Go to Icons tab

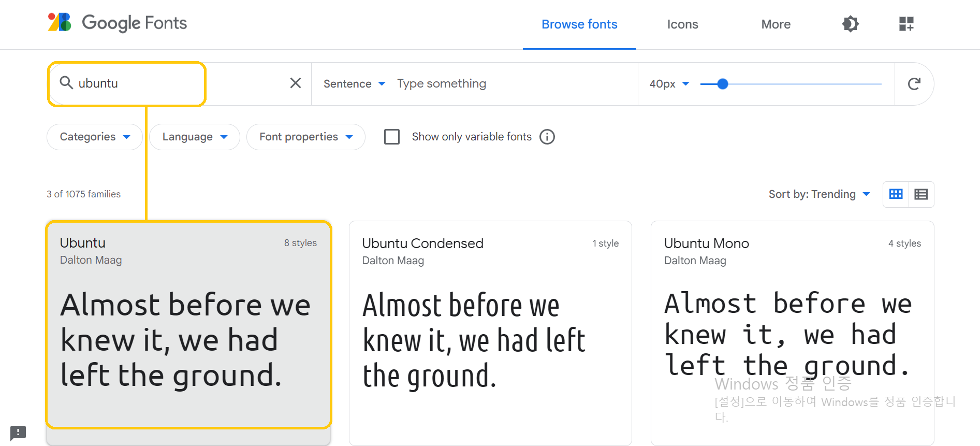click(682, 24)
